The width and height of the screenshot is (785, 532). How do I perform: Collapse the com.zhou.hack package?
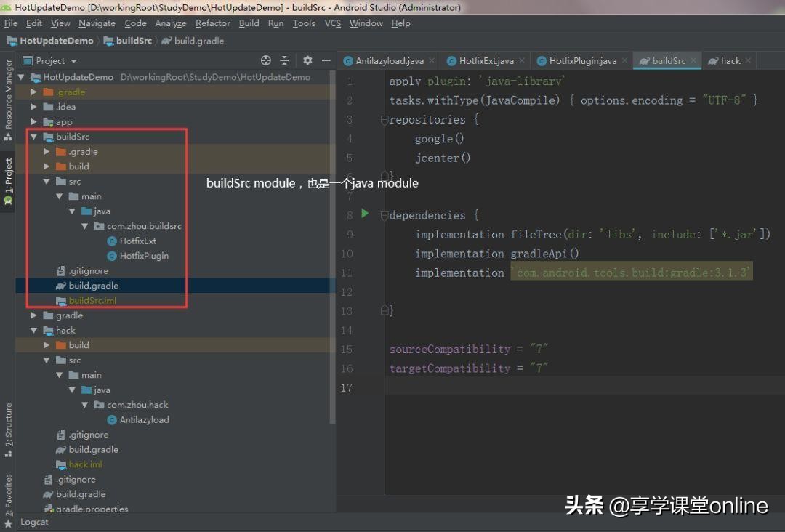click(84, 404)
